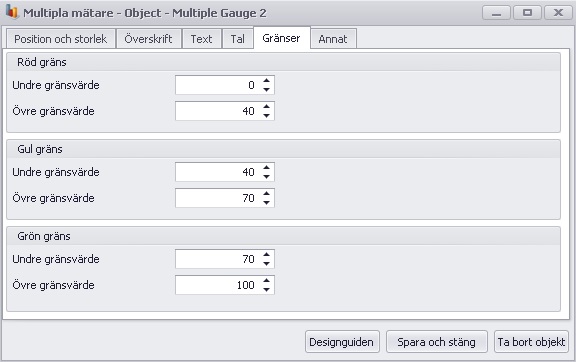
Task: Decrease the Röd gräns Övre gränsvärde value
Action: point(266,116)
